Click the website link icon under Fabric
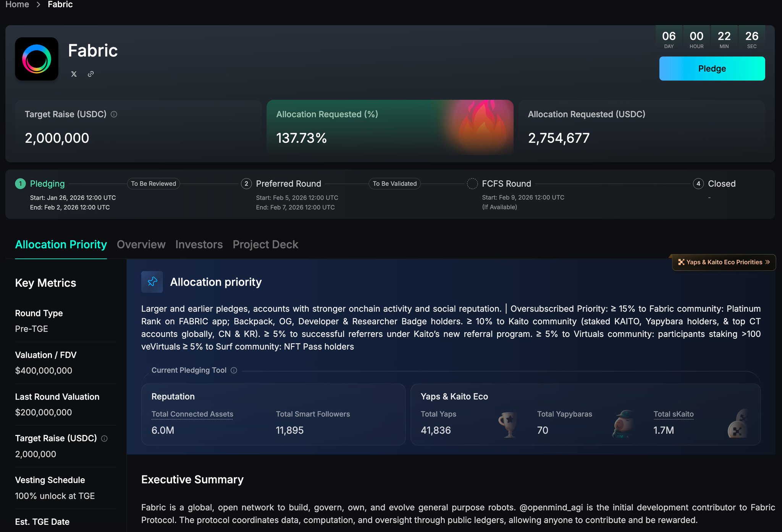782x532 pixels. coord(90,74)
